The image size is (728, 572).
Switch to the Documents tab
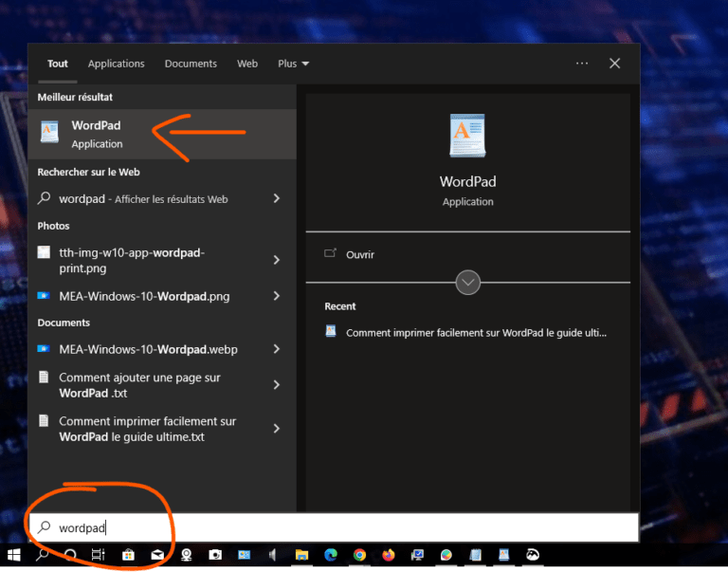pyautogui.click(x=191, y=64)
